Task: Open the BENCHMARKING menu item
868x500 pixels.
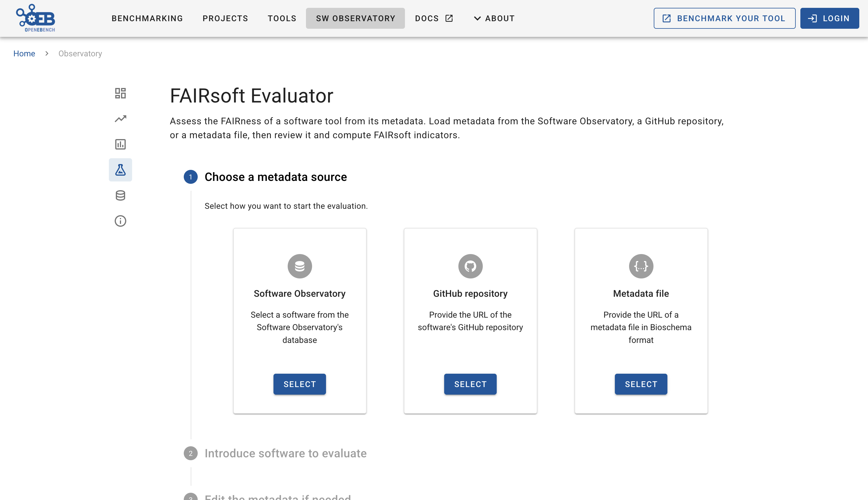Action: [147, 18]
